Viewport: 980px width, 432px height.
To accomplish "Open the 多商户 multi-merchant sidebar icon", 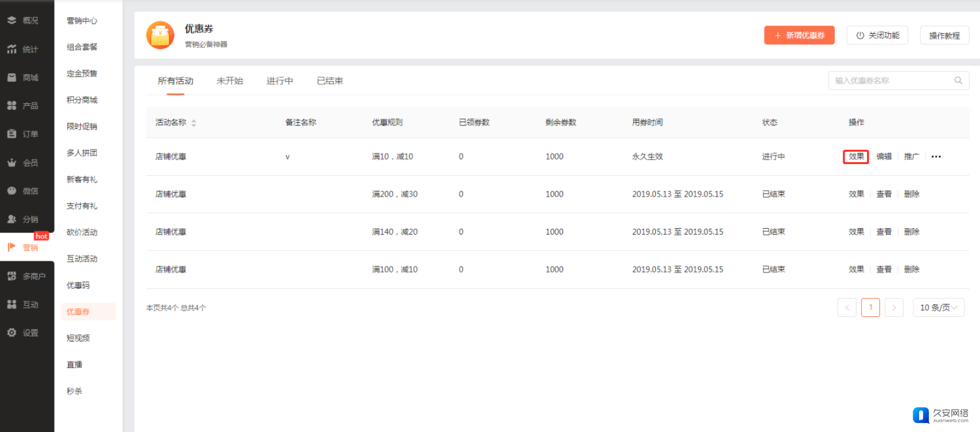I will click(x=12, y=276).
